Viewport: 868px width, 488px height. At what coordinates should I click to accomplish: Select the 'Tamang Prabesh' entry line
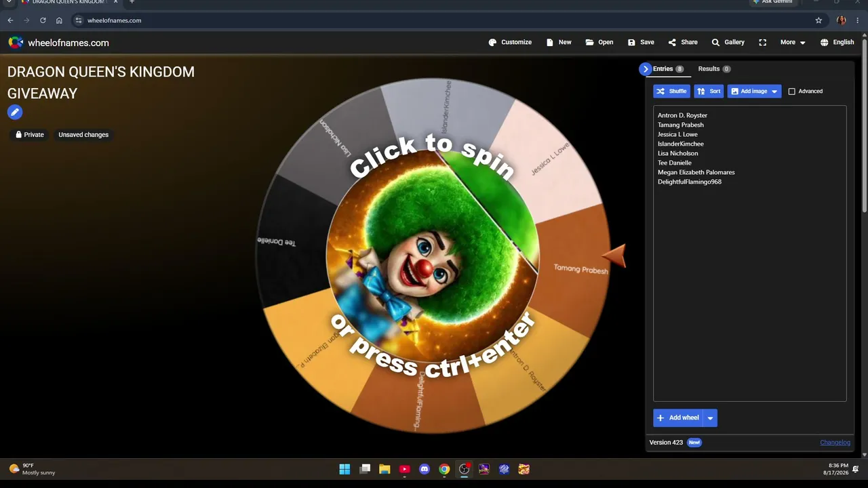coord(681,125)
